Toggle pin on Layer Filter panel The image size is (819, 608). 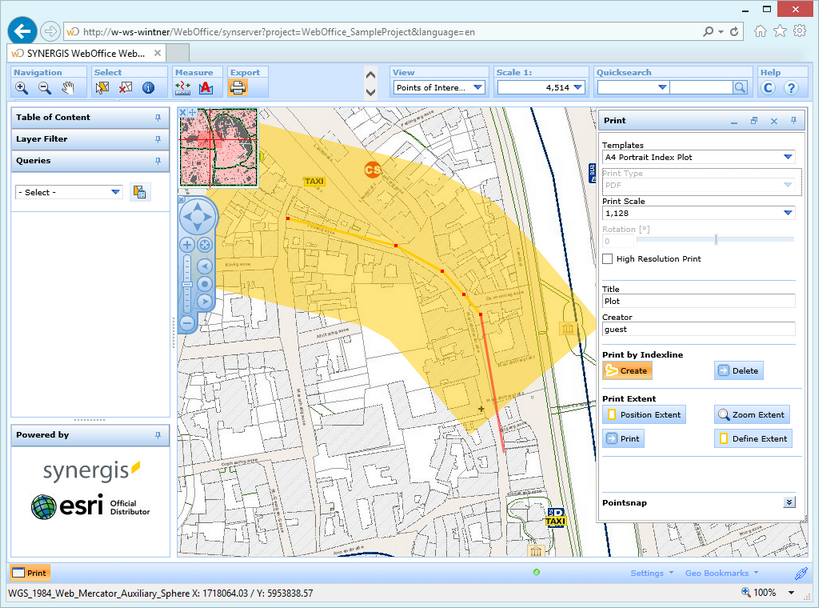tap(157, 139)
